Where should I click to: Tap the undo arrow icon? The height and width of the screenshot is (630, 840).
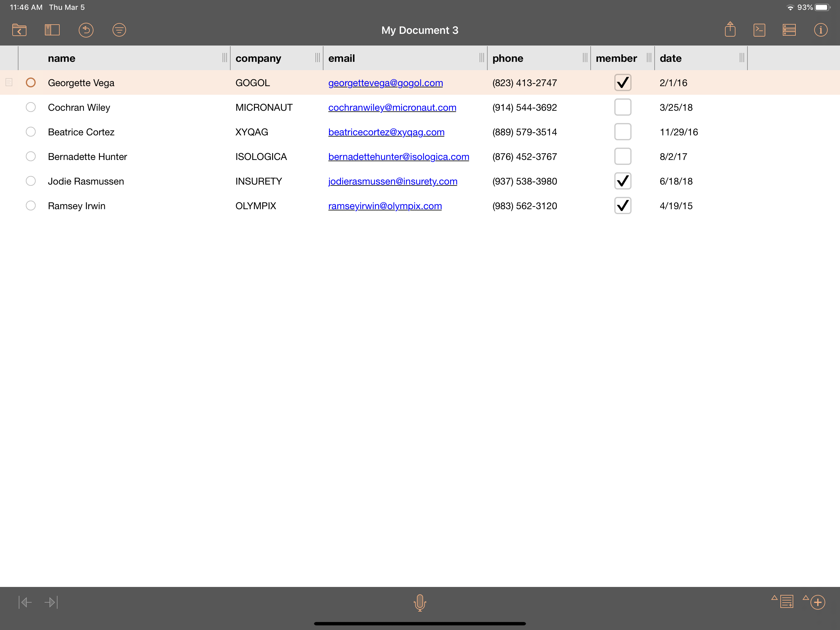[86, 30]
